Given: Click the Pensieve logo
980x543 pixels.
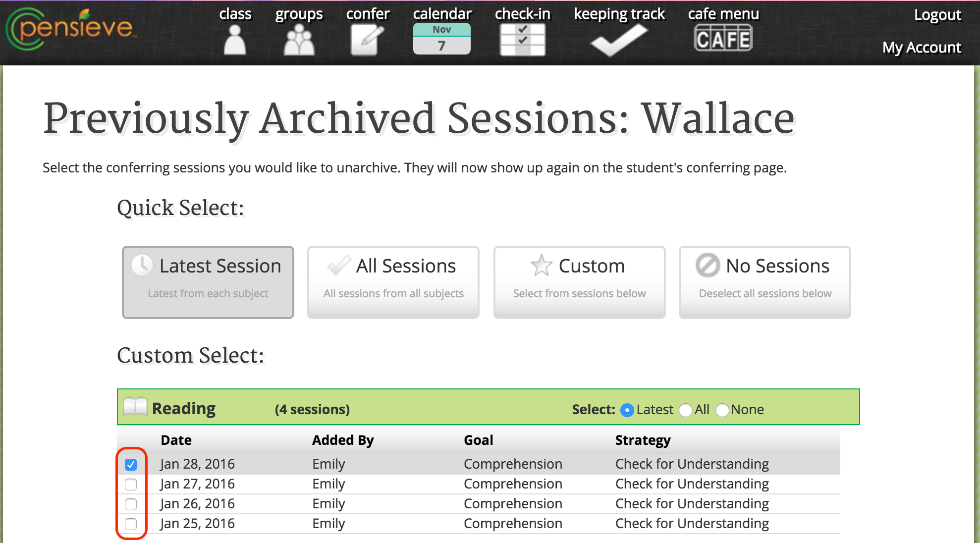Looking at the screenshot, I should [70, 29].
